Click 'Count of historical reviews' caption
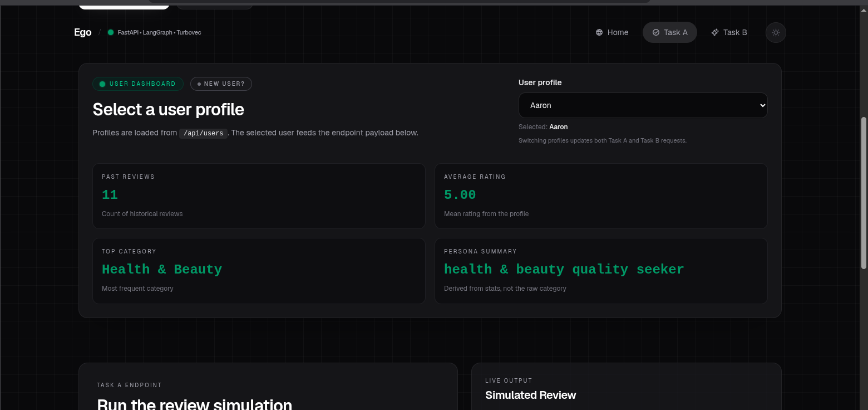 142,214
